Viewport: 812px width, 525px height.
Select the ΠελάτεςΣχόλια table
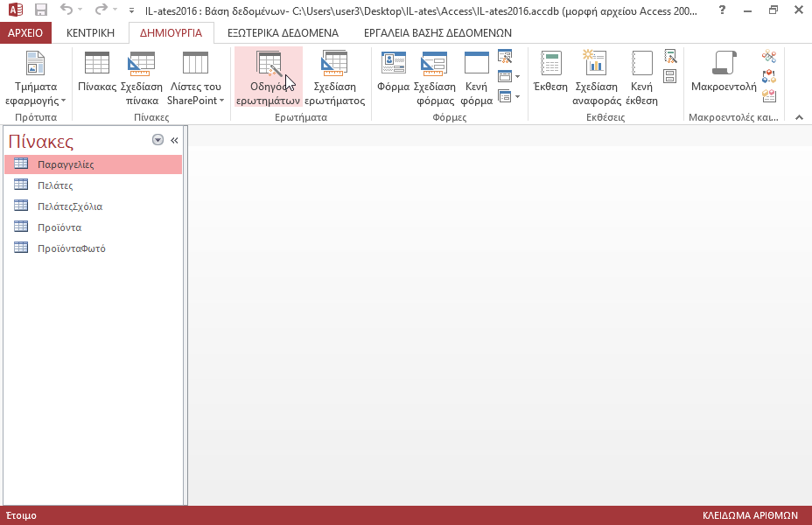94,206
